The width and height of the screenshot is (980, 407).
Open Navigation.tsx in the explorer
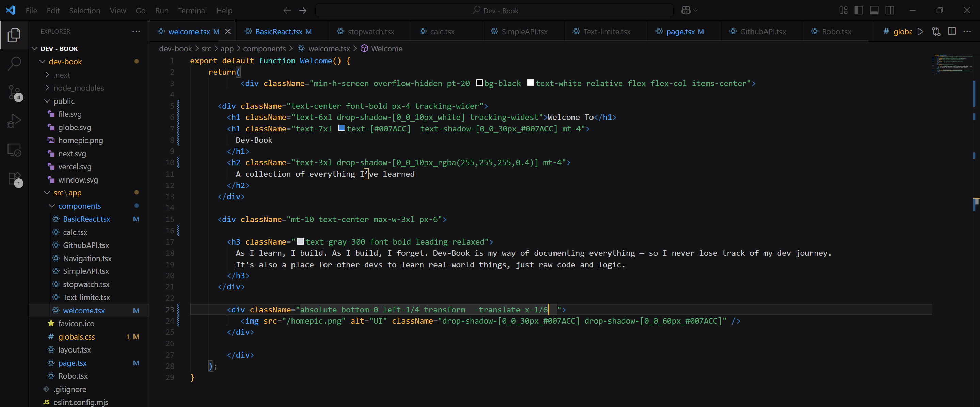89,258
